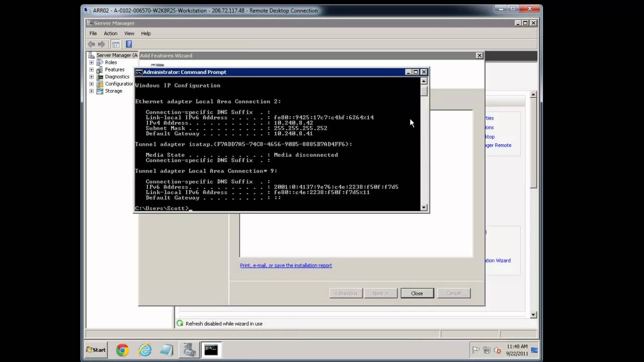Click the network icon in system tray

tap(487, 350)
